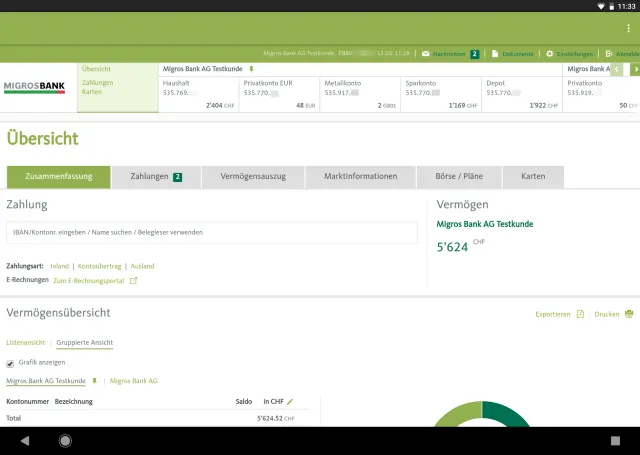
Task: Select Gruppierte Ansicht view
Action: [x=84, y=342]
